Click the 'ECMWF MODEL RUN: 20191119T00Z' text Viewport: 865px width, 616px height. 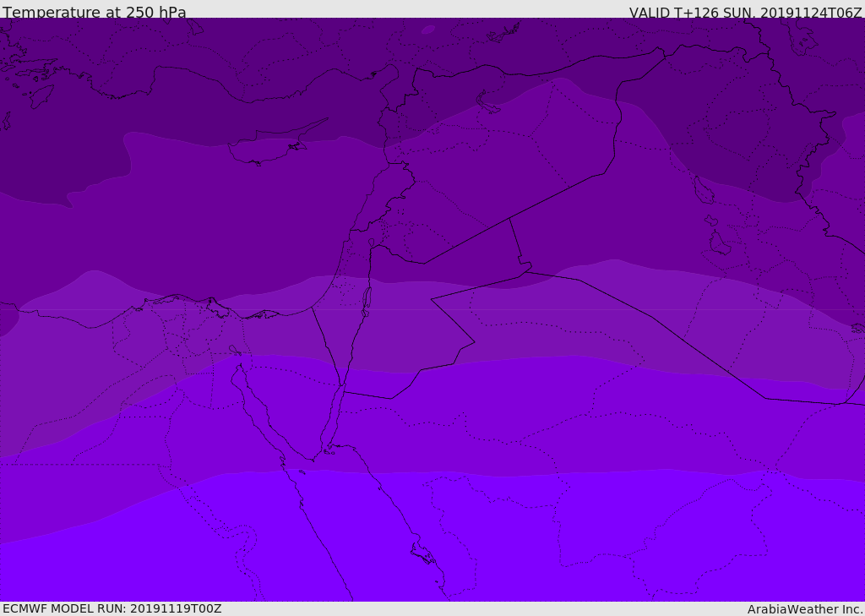click(x=112, y=608)
